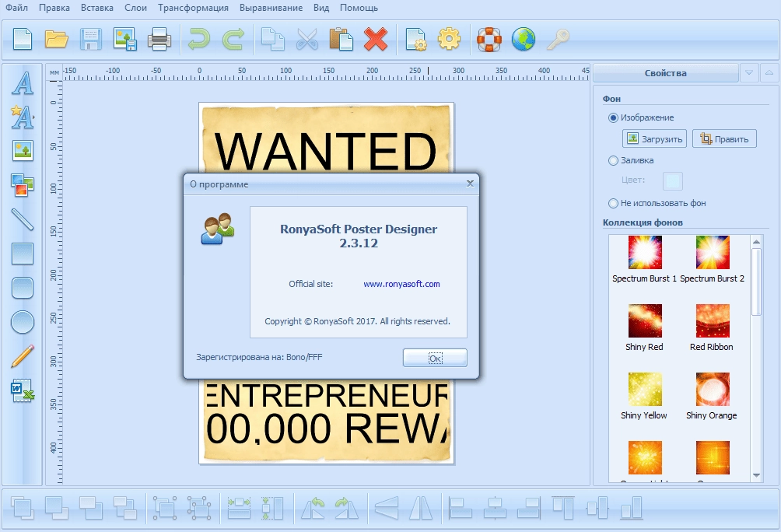Close the О программе dialog

[x=470, y=184]
